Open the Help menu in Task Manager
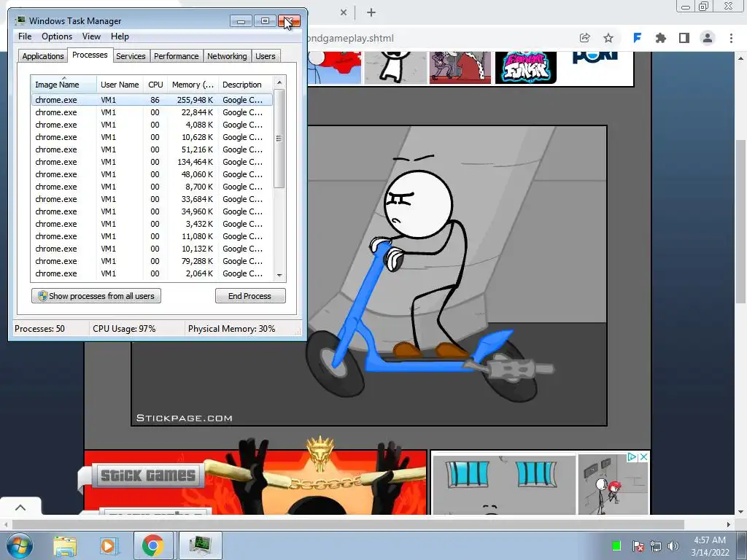The height and width of the screenshot is (560, 747). pos(120,36)
